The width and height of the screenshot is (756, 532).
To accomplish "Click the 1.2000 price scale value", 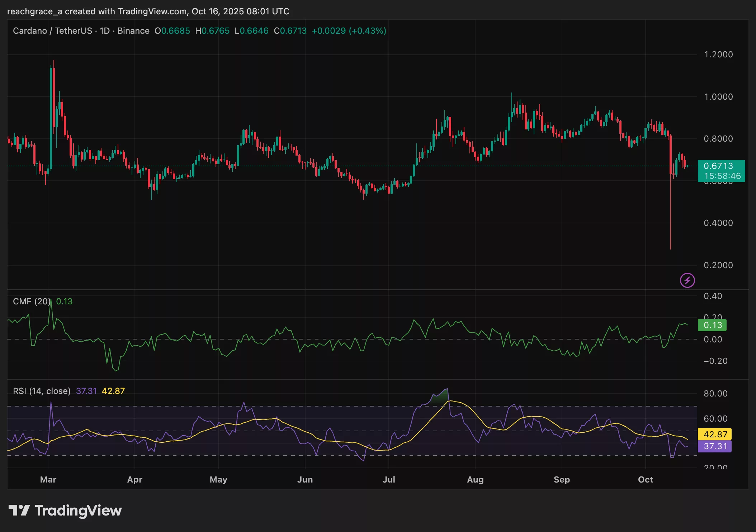I will 718,54.
